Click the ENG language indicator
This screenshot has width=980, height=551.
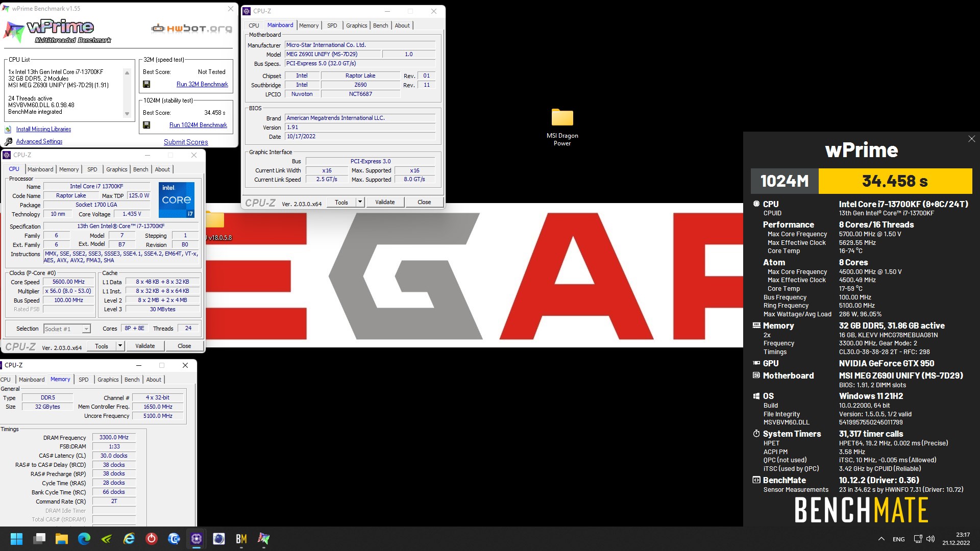point(898,539)
